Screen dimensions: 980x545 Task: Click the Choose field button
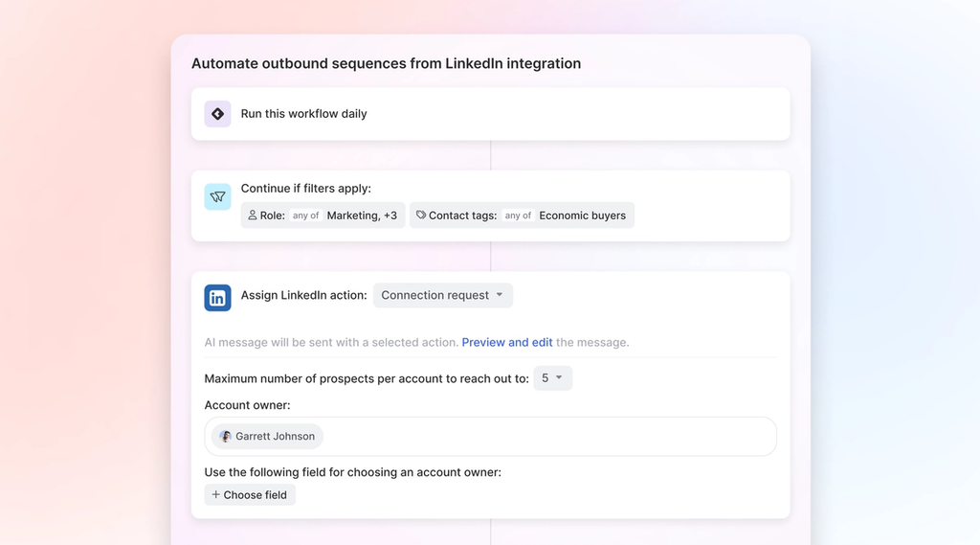250,494
